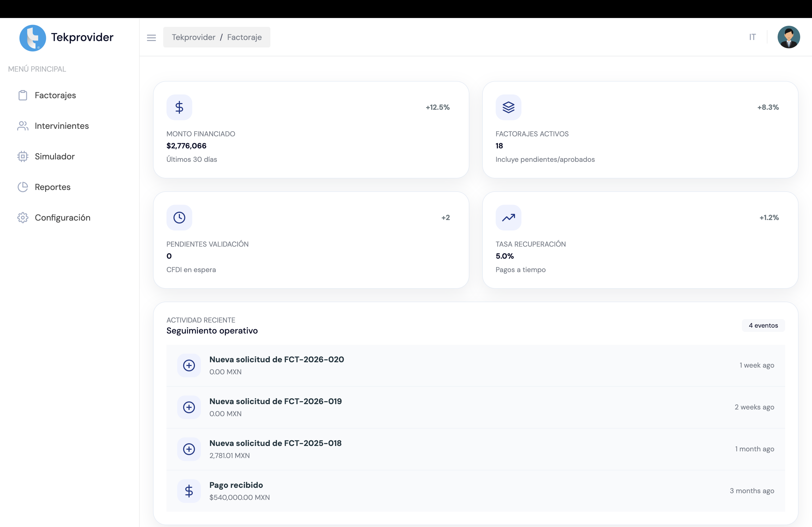812x527 pixels.
Task: Click the Tekprovider logo
Action: (x=32, y=38)
